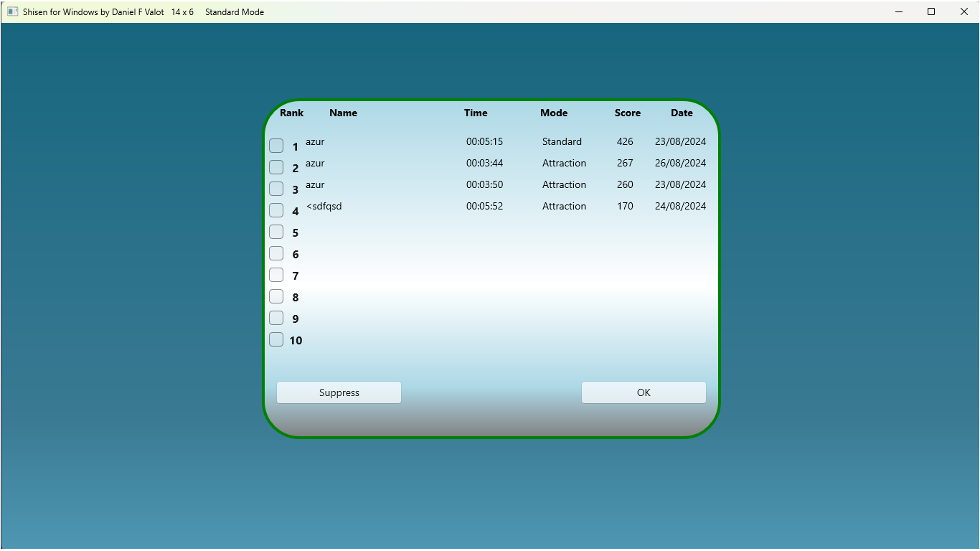980x551 pixels.
Task: Toggle the rank 5 checkbox
Action: pos(276,232)
